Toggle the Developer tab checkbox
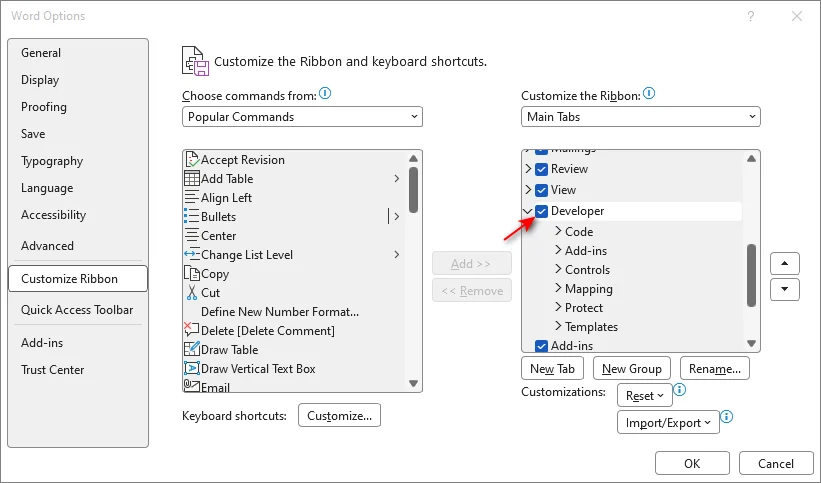The image size is (821, 483). click(x=541, y=211)
